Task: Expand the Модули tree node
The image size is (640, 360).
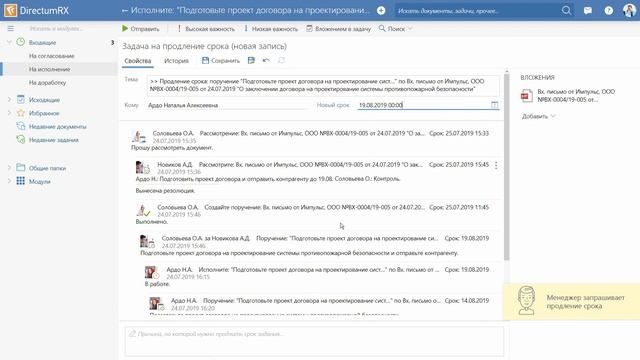Action: coord(9,181)
